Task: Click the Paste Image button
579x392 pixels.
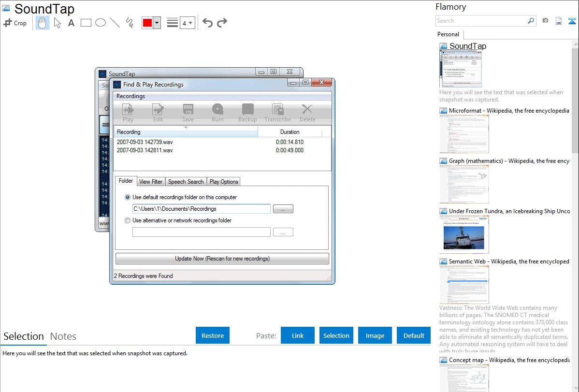Action: click(375, 335)
